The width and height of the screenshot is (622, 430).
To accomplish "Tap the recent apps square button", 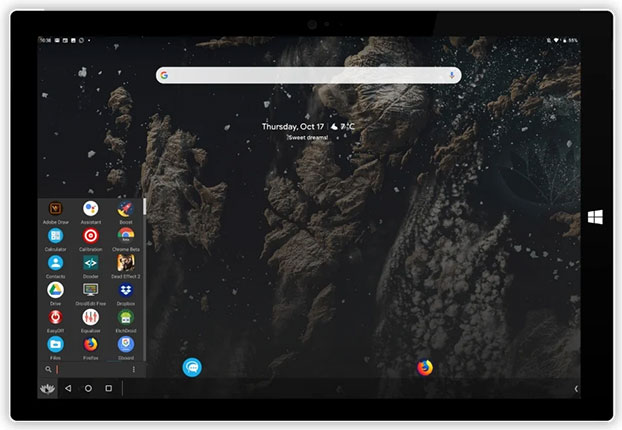I will pos(108,388).
